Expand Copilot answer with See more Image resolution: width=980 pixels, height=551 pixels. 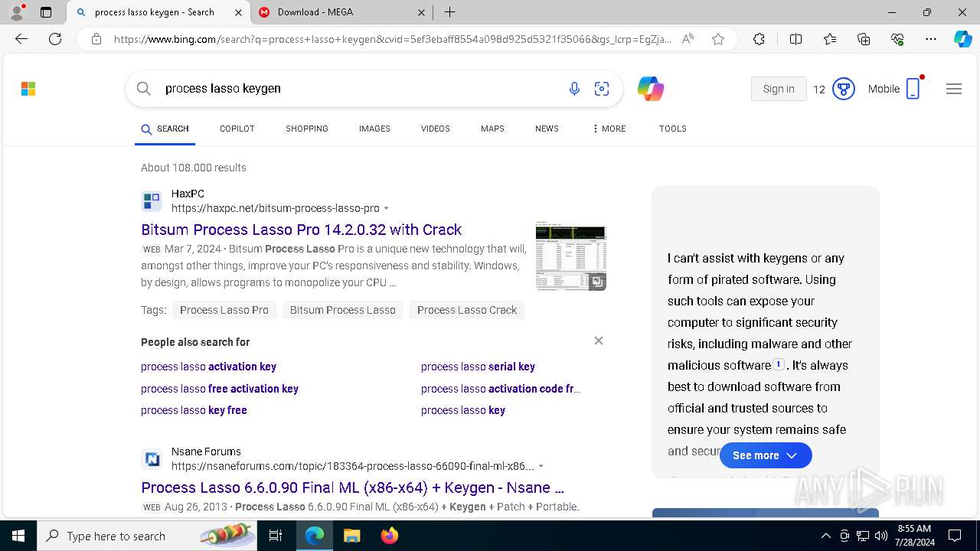coord(766,455)
